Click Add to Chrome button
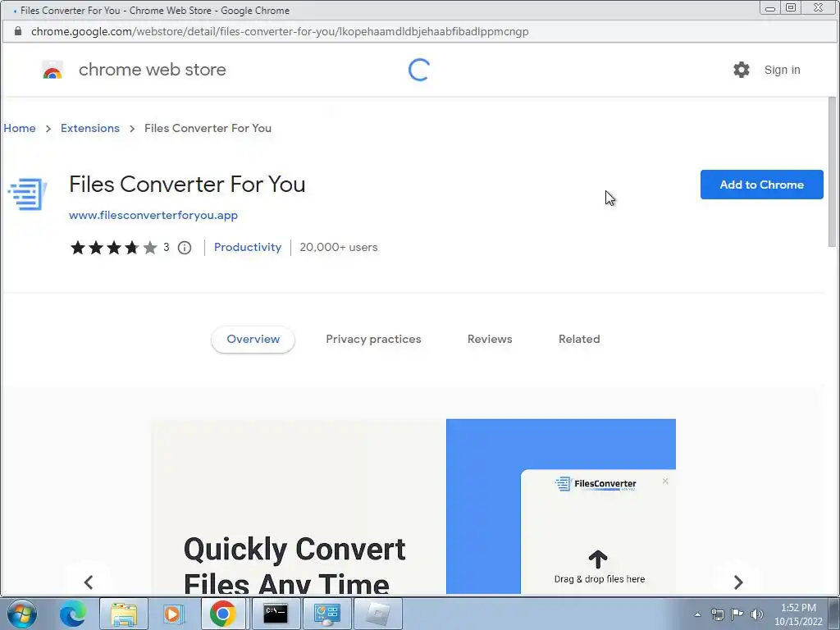The image size is (840, 630). tap(761, 185)
